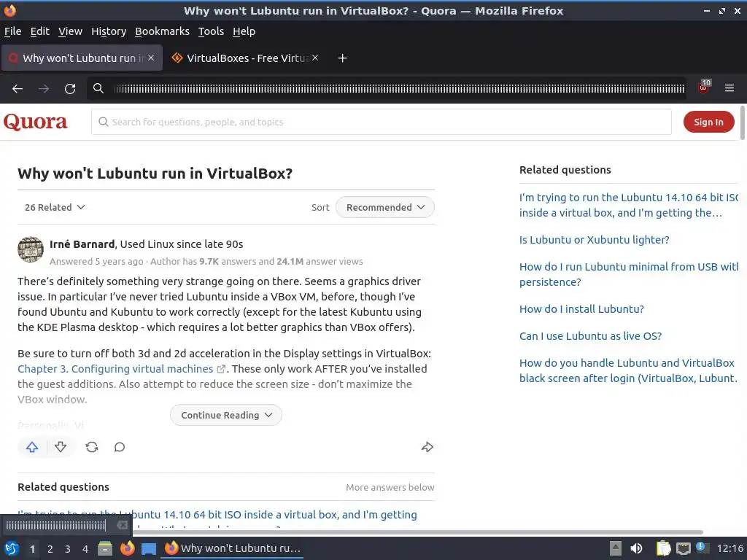Share the answer using the arrow icon
Viewport: 747px width, 560px height.
click(427, 447)
